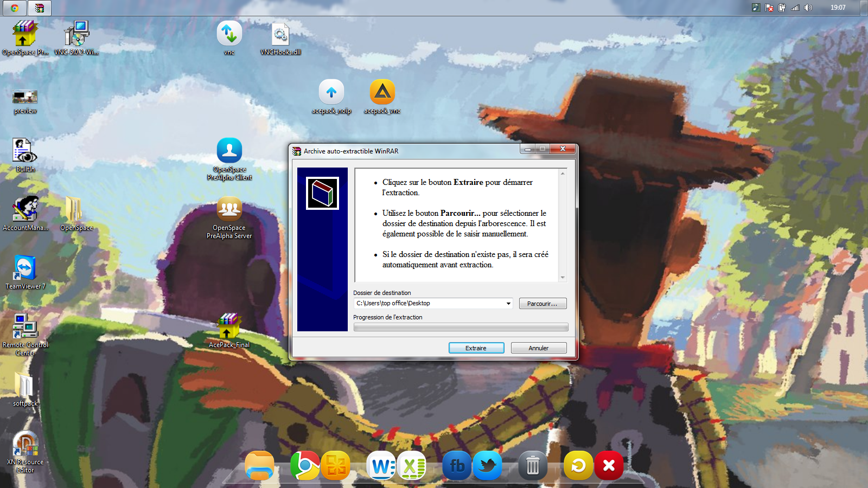Screen dimensions: 868x488
Task: Click the extraction progress bar
Action: point(461,327)
